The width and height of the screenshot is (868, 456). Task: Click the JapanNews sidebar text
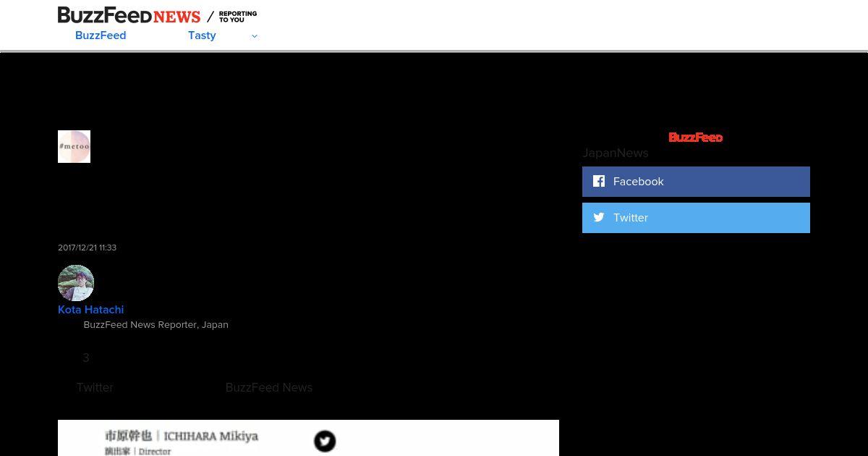click(x=616, y=153)
